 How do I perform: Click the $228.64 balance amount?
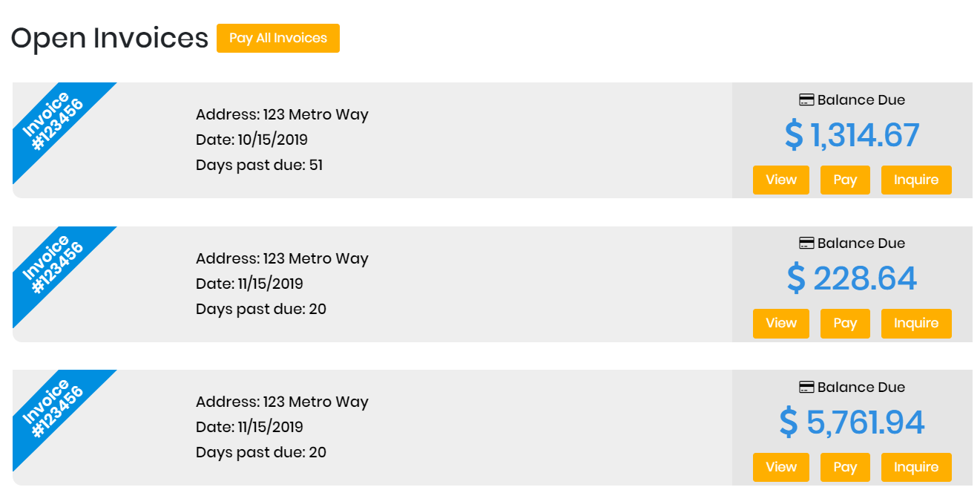click(852, 278)
